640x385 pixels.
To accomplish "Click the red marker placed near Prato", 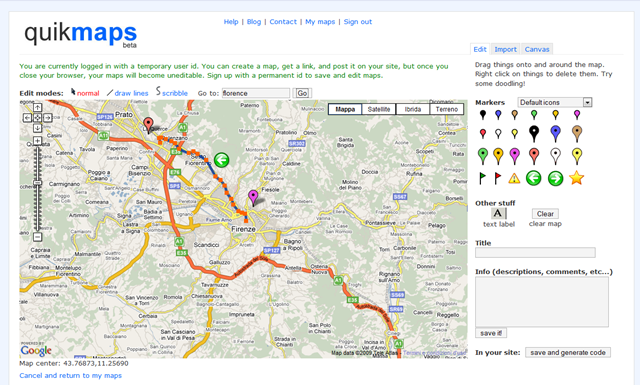I will [149, 125].
